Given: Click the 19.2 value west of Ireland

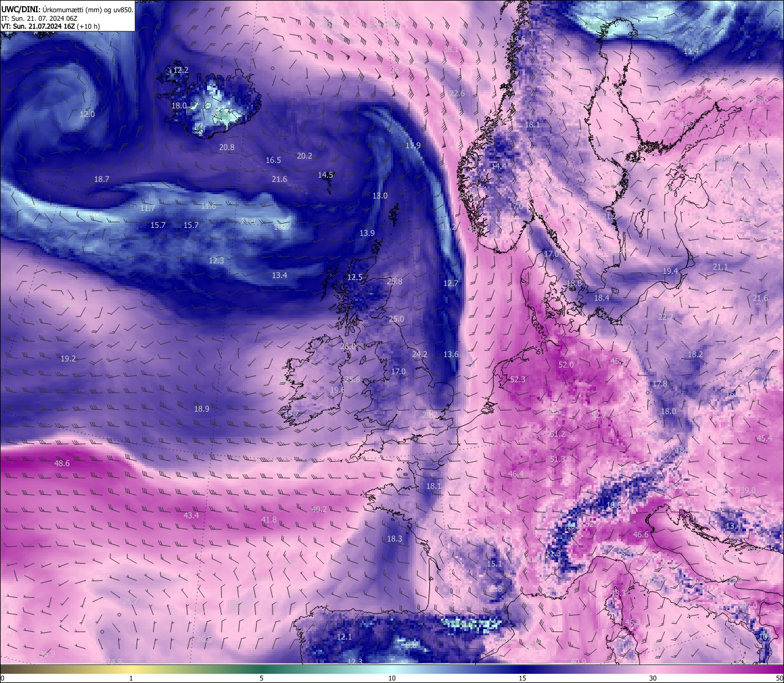Looking at the screenshot, I should pyautogui.click(x=68, y=359).
